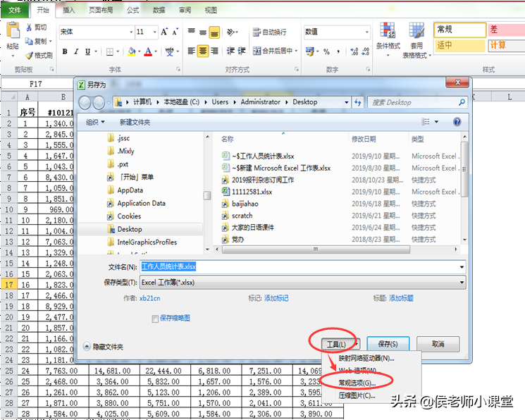Click the Copy icon

point(29,41)
